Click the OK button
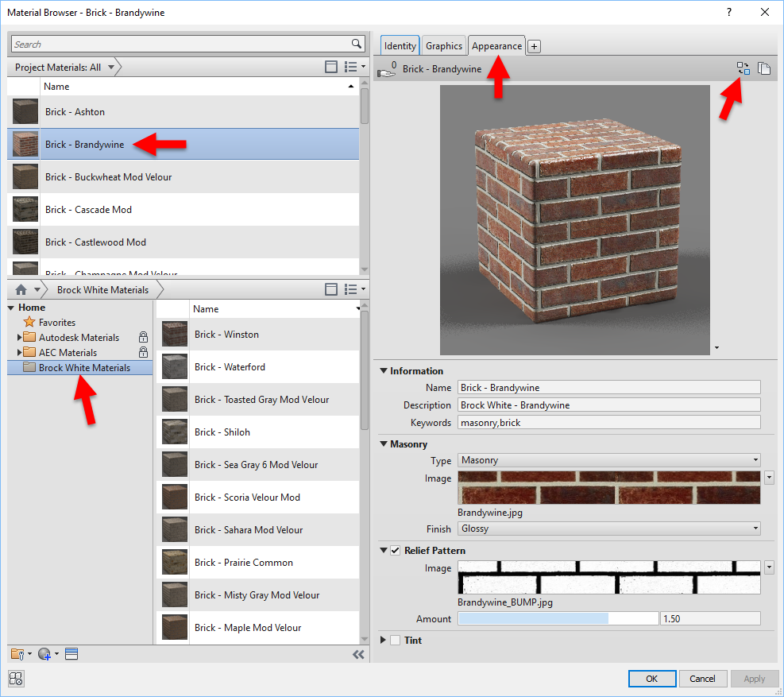The image size is (784, 697). pos(651,679)
